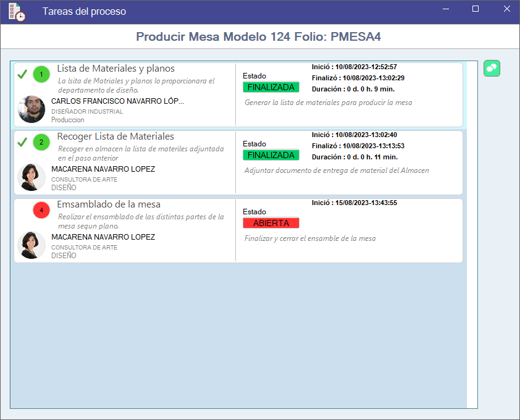Click green step number 1 circle
This screenshot has width=520, height=420.
[41, 74]
